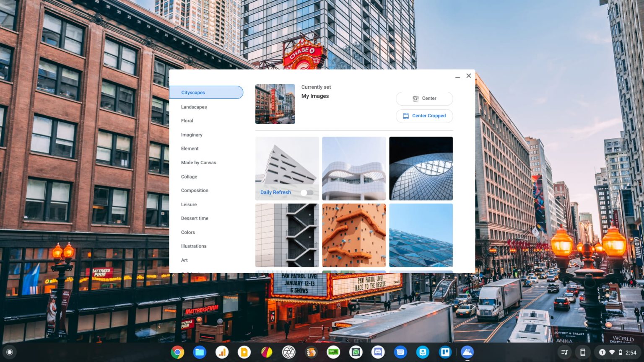Open the Made by Canvas collection
The width and height of the screenshot is (644, 362).
click(x=198, y=163)
